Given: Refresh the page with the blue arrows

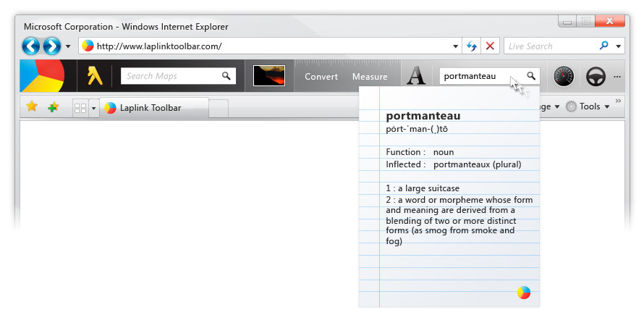Looking at the screenshot, I should (x=472, y=46).
